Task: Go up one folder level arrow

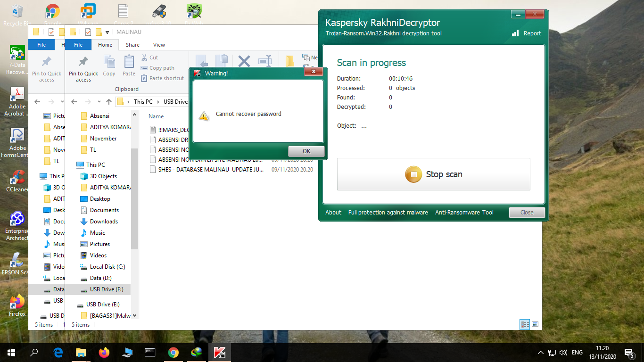Action: click(x=109, y=102)
